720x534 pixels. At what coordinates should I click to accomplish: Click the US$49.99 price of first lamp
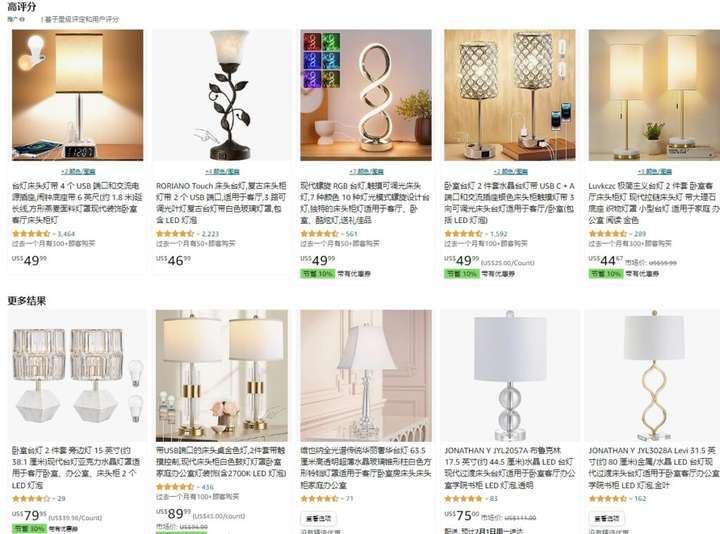[x=29, y=260]
